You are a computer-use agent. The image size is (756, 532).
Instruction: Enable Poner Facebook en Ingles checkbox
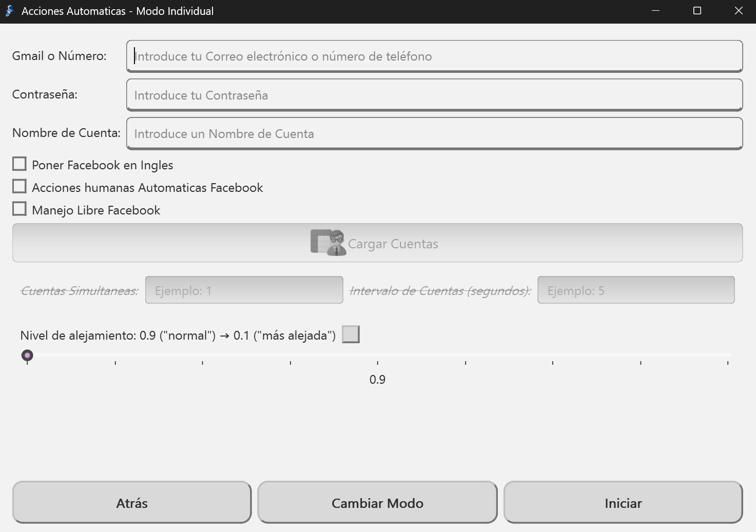20,164
